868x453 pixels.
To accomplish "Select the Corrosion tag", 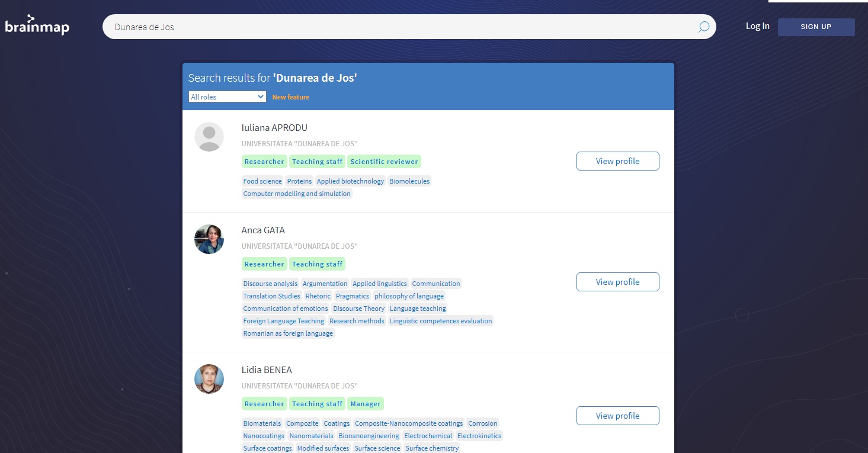I will click(483, 423).
